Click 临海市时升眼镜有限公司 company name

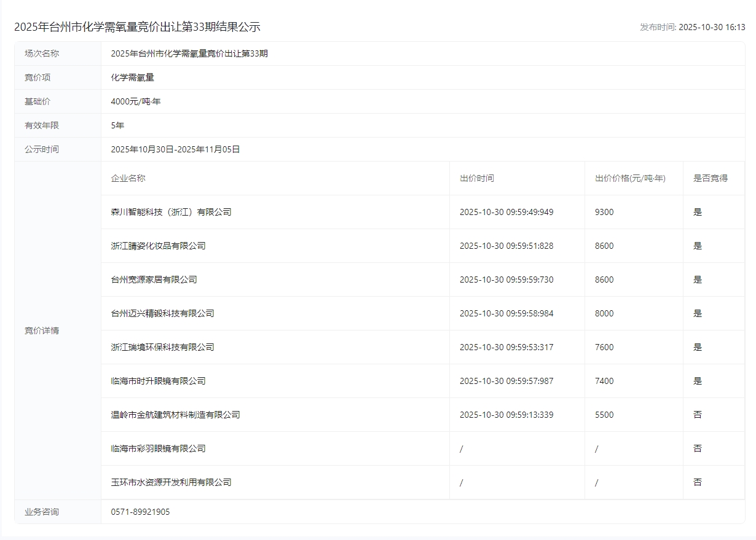pos(158,381)
